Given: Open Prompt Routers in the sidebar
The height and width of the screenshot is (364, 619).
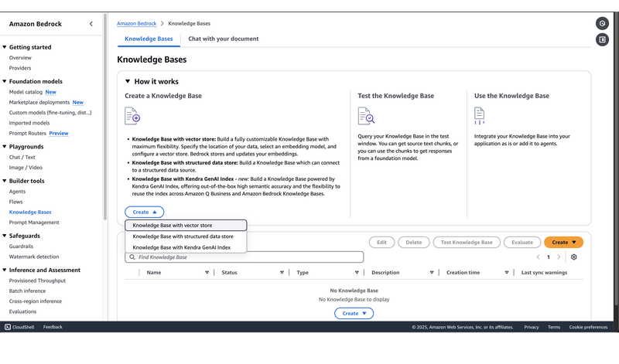Looking at the screenshot, I should [x=28, y=133].
